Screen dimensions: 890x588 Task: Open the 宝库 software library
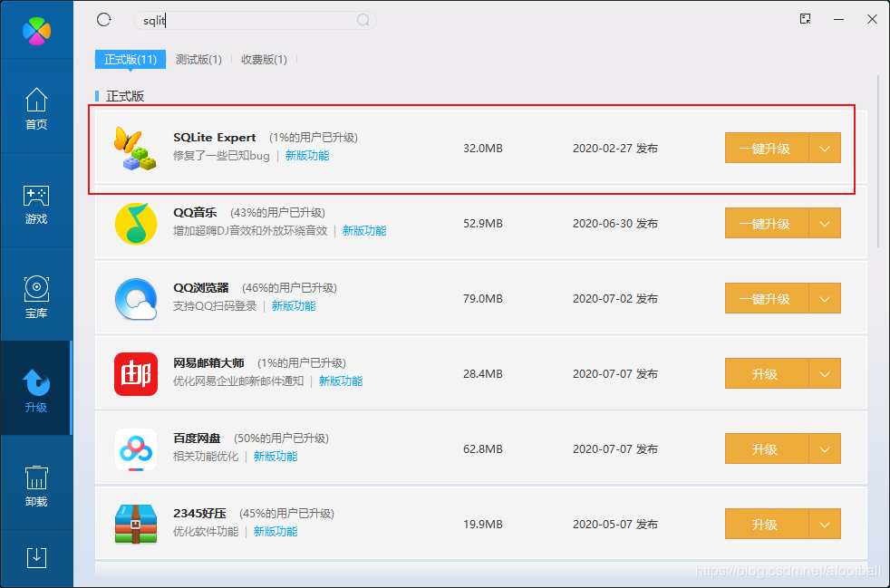(36, 296)
